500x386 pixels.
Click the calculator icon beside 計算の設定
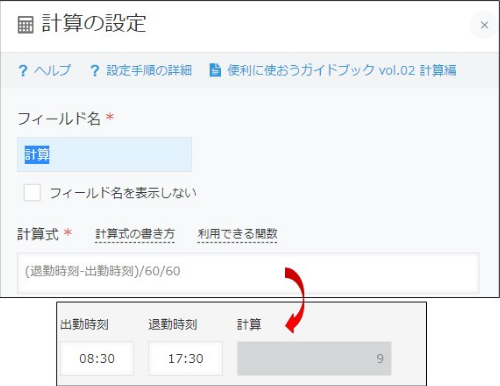pyautogui.click(x=26, y=25)
